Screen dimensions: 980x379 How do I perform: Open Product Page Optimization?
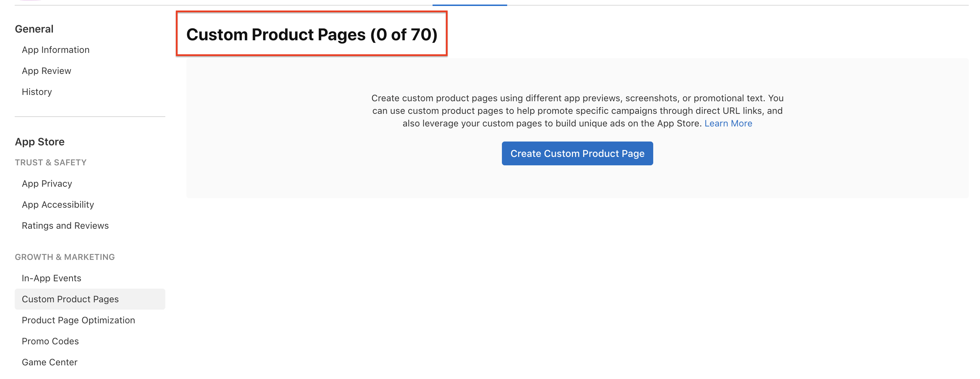(78, 320)
